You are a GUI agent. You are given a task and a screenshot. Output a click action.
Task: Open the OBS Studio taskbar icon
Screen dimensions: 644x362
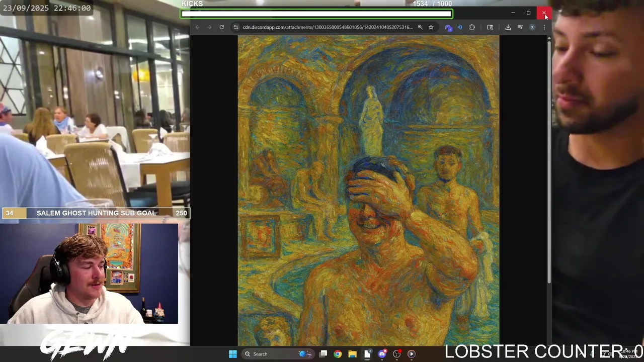coord(397,354)
